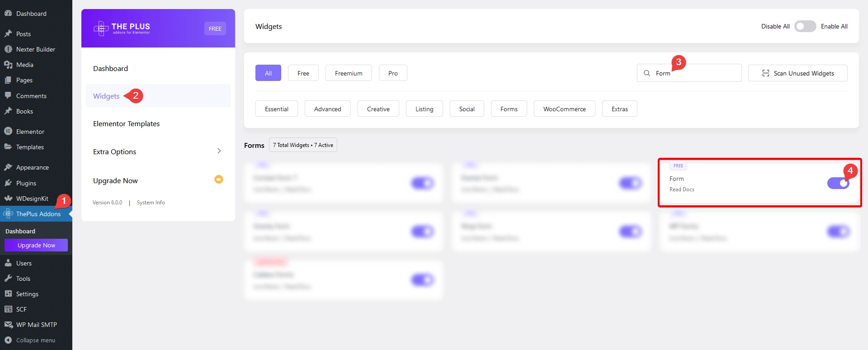Select the Posts pushpin icon
Viewport: 868px width, 350px height.
8,34
